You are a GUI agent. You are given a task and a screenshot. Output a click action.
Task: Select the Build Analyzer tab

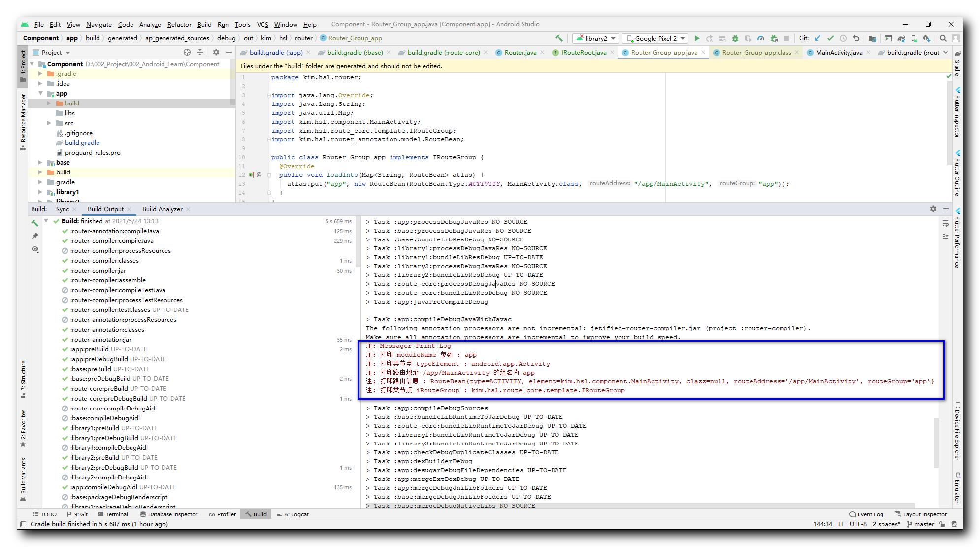click(163, 209)
